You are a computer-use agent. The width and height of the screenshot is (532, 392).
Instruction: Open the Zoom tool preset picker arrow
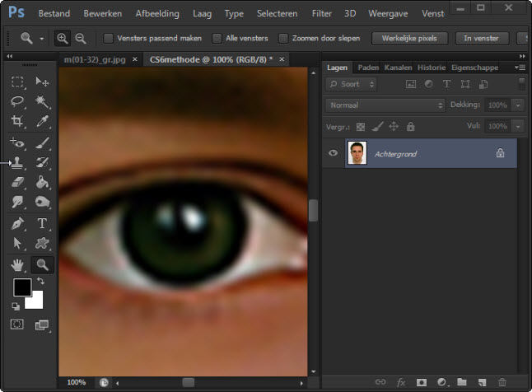tap(42, 39)
